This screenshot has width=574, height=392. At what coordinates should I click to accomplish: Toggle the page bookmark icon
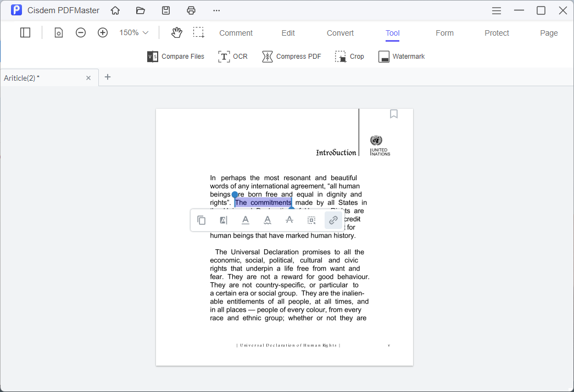(x=394, y=114)
